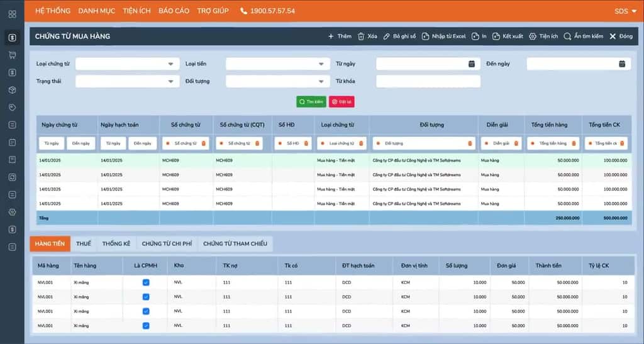The height and width of the screenshot is (344, 644).
Task: Open the DANH MỤC menu
Action: [x=96, y=11]
